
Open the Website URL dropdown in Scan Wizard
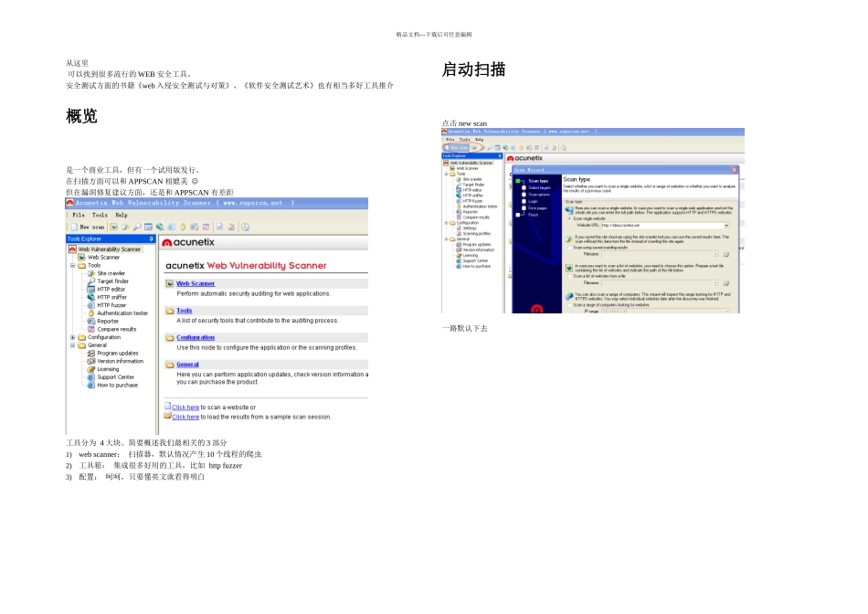point(726,226)
